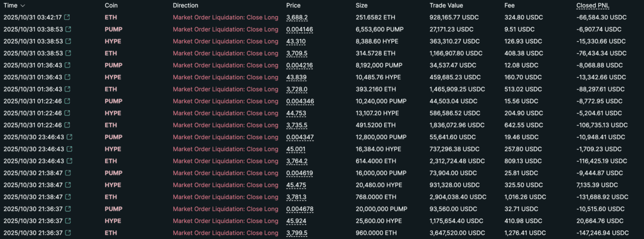Click the underlined ETH price 3,799.5
644x239 pixels.
(297, 233)
